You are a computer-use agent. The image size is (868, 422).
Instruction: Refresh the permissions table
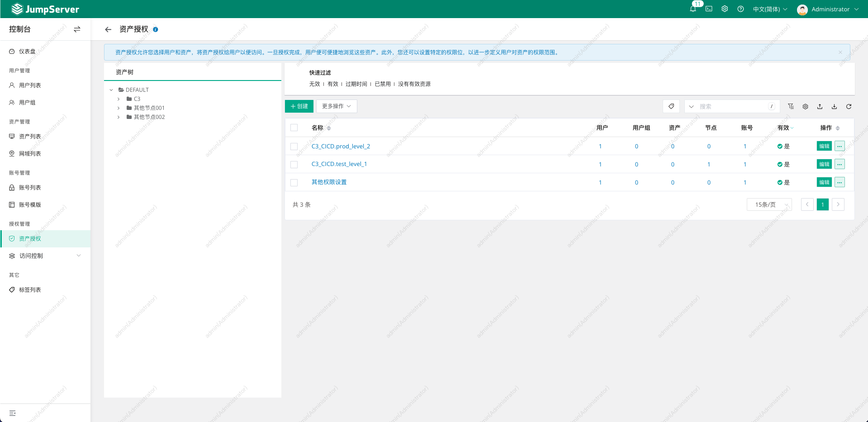pyautogui.click(x=849, y=107)
